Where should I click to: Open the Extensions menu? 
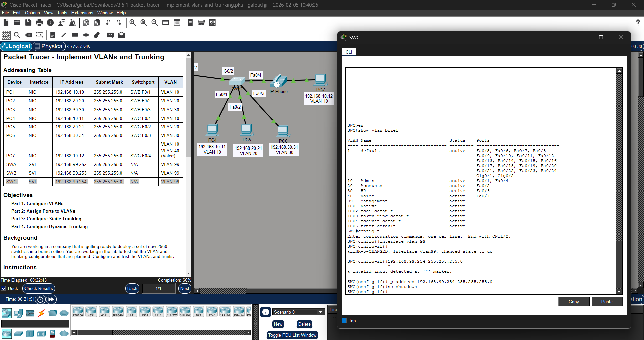pyautogui.click(x=82, y=13)
